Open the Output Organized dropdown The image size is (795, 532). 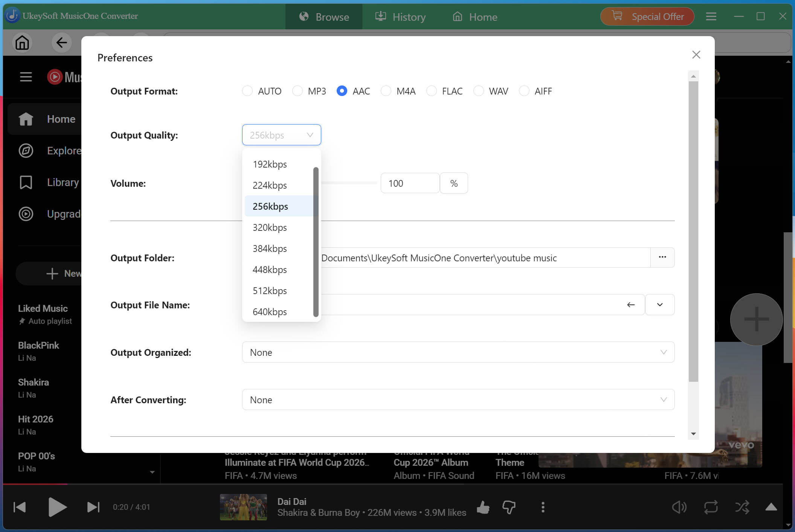[x=458, y=352]
